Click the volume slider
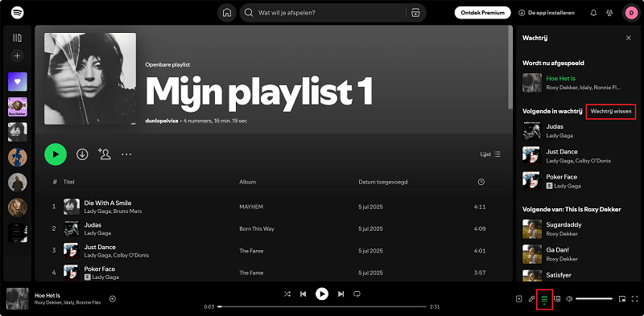 point(594,299)
